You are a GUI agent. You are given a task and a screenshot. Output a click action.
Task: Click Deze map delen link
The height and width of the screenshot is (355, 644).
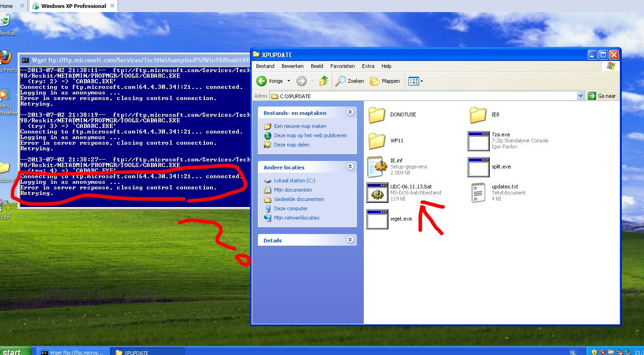[292, 145]
